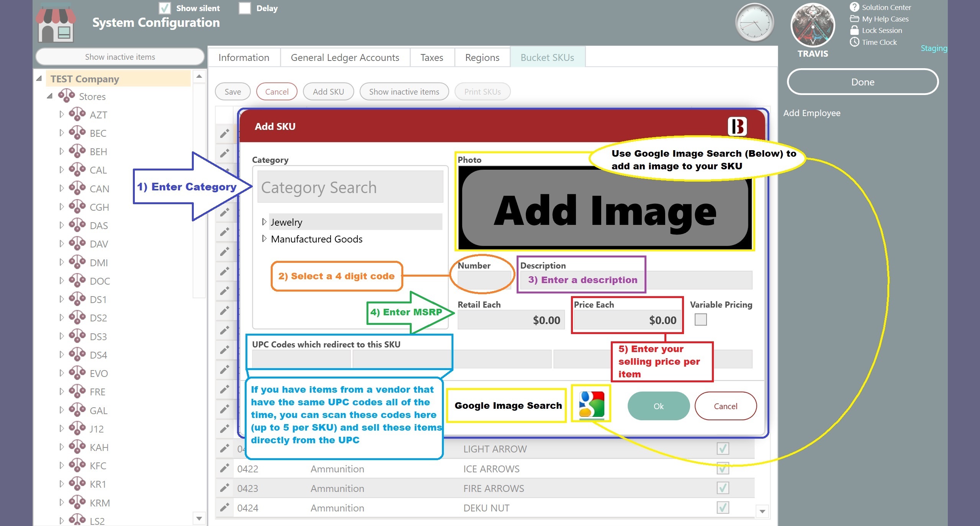
Task: Click the Time Clock icon
Action: pos(854,42)
